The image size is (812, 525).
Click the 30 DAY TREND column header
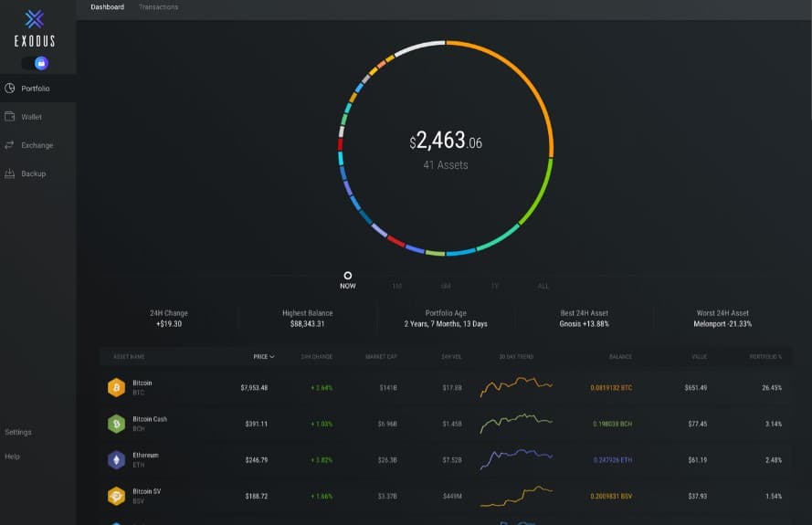pyautogui.click(x=516, y=357)
